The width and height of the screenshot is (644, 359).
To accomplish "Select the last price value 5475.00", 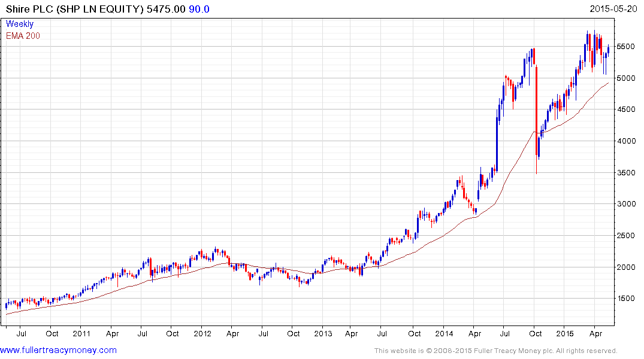I will (166, 9).
